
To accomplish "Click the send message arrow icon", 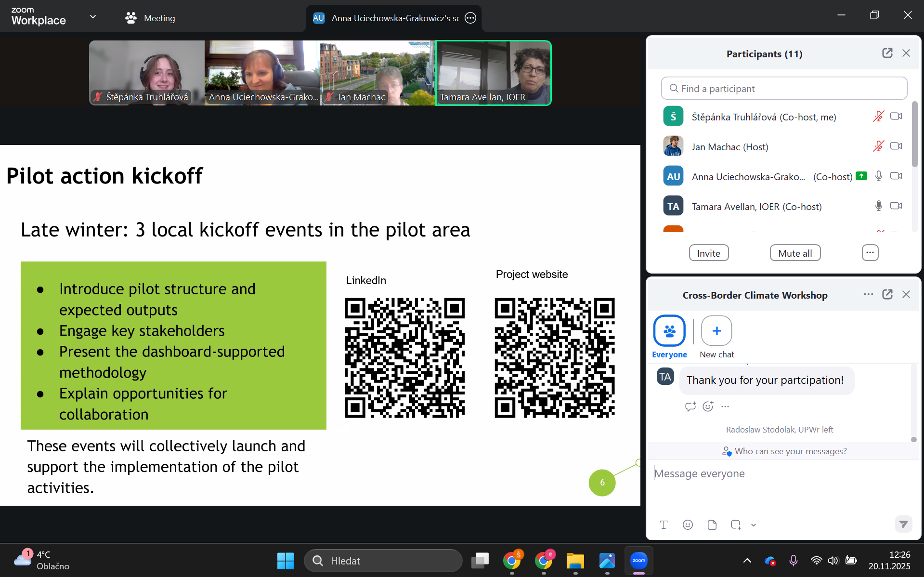I will coord(903,524).
